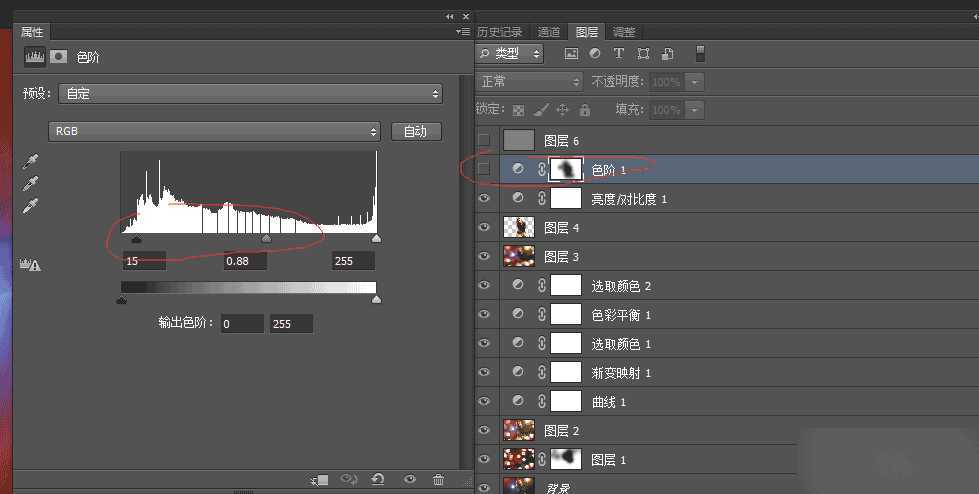The height and width of the screenshot is (494, 979).
Task: Open the RGB channel dropdown
Action: pyautogui.click(x=215, y=131)
